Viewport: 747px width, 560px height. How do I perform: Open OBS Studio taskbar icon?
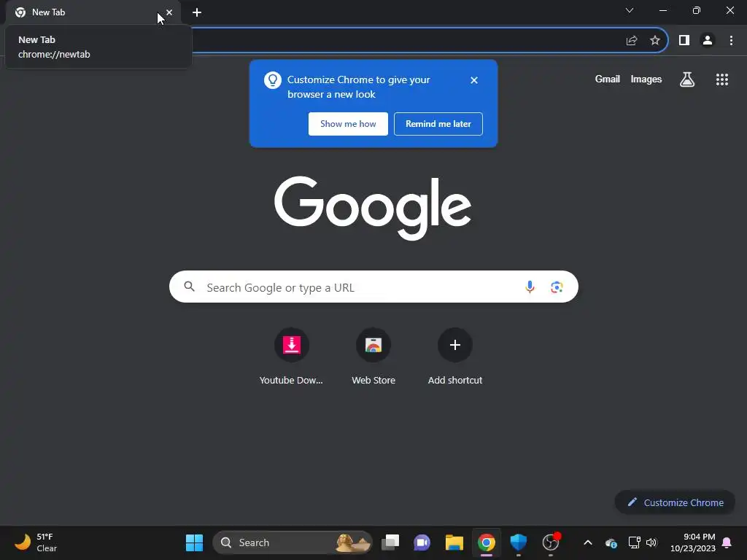point(551,542)
